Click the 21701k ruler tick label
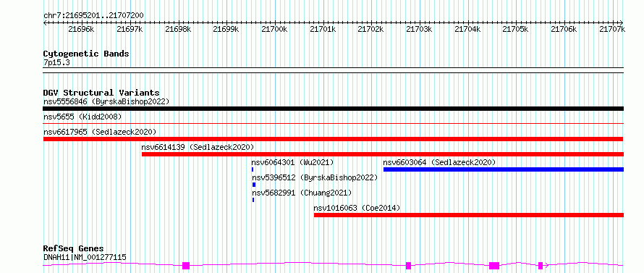The image size is (644, 273). click(323, 29)
